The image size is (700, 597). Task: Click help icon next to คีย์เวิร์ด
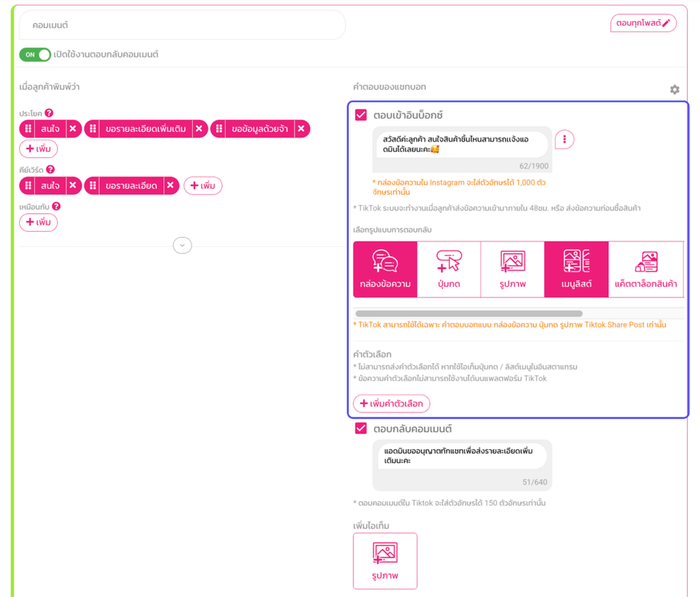click(x=51, y=170)
